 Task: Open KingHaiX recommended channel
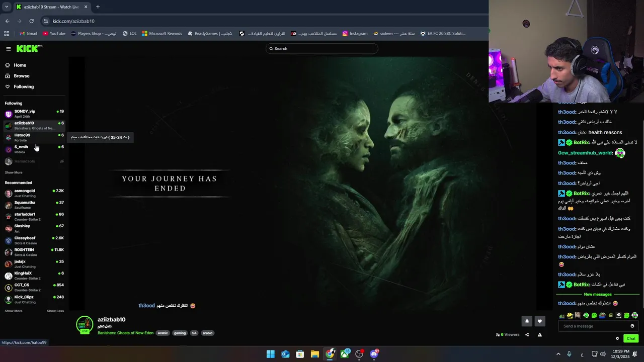click(x=34, y=276)
